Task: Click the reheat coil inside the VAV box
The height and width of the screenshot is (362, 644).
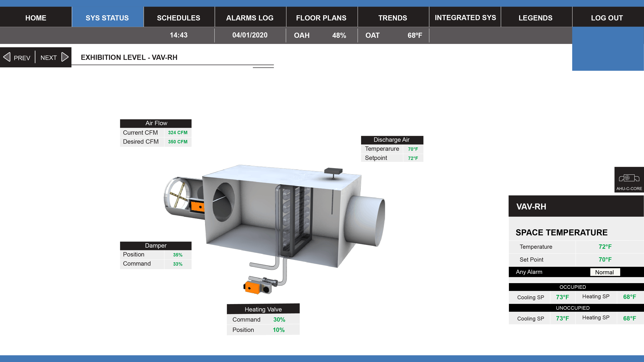Action: click(x=295, y=220)
